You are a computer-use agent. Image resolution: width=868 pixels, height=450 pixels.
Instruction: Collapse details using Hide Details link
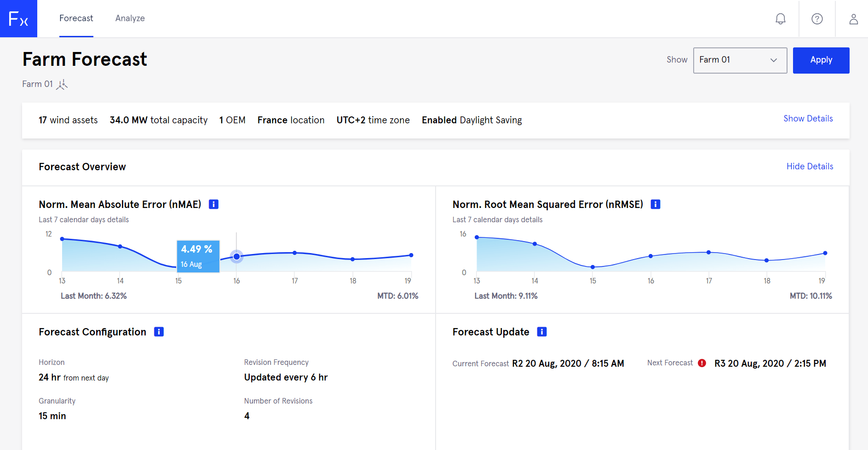[810, 166]
